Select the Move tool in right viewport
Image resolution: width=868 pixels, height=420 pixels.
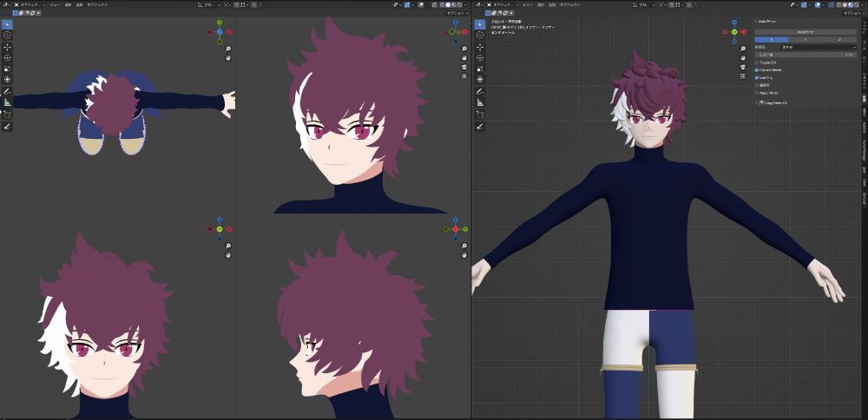480,48
